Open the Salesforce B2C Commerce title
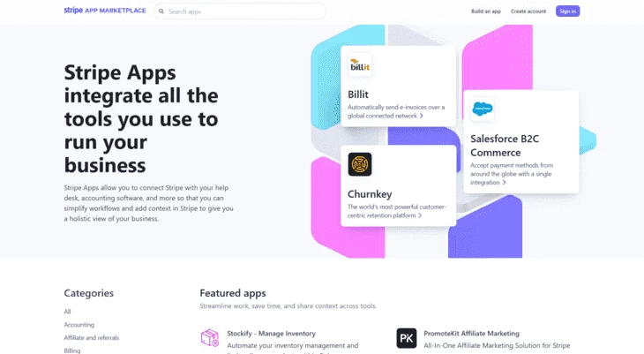Screen dimensions: 644x354 505,146
